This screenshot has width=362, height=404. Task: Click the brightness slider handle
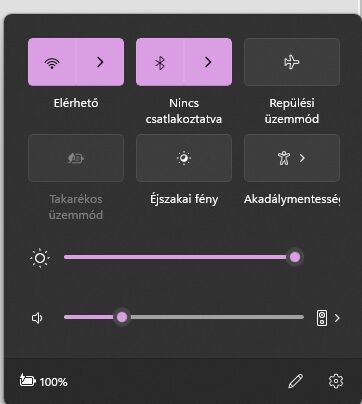pyautogui.click(x=295, y=257)
